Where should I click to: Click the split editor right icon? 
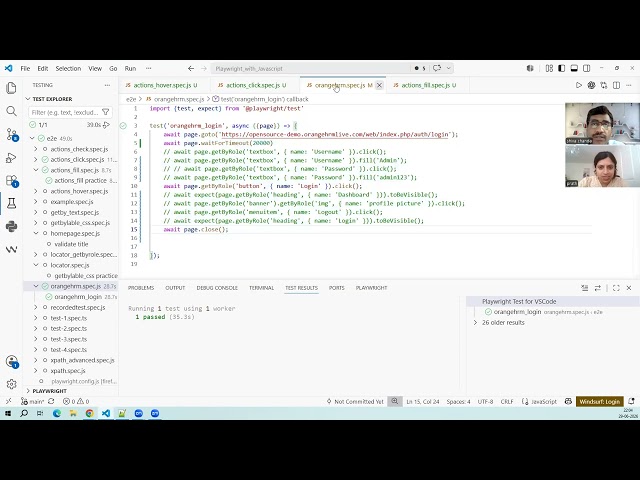click(616, 85)
